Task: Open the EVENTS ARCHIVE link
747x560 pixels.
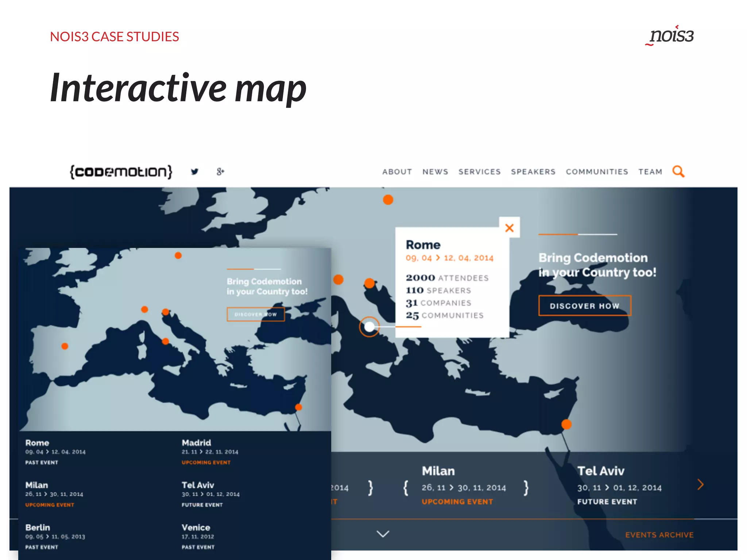Action: click(x=659, y=535)
